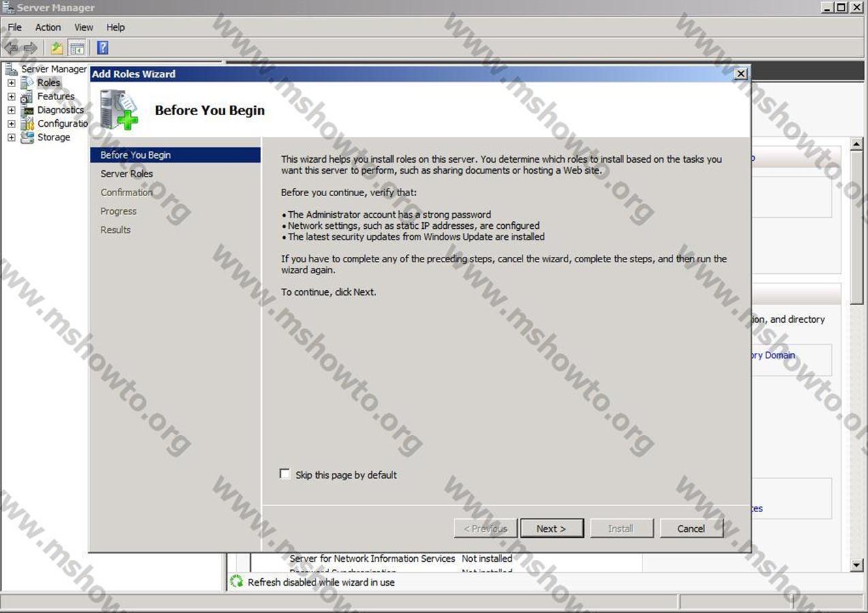Select Configuration in the Server Manager tree
The image size is (868, 613).
(x=63, y=124)
